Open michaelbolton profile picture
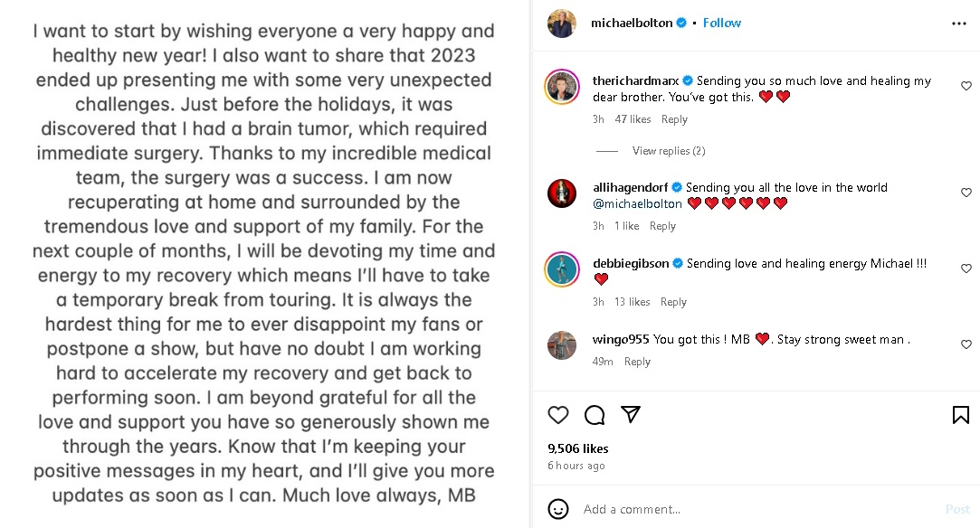 [x=562, y=24]
